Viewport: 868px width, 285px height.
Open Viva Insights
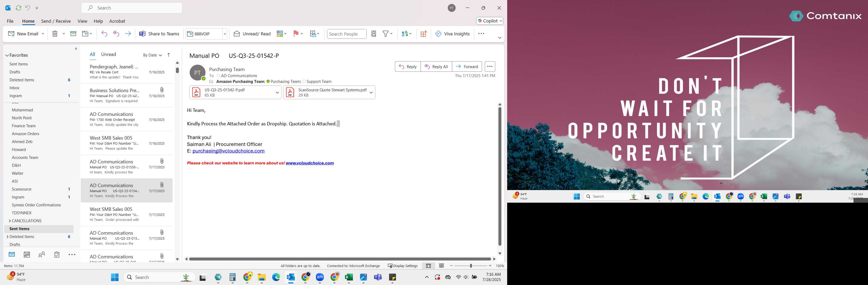(x=452, y=34)
